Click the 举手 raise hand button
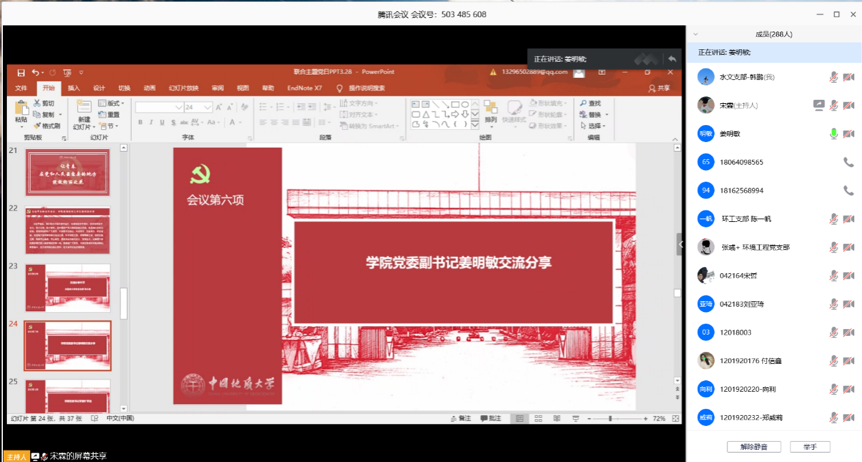Image resolution: width=862 pixels, height=462 pixels. 810,447
